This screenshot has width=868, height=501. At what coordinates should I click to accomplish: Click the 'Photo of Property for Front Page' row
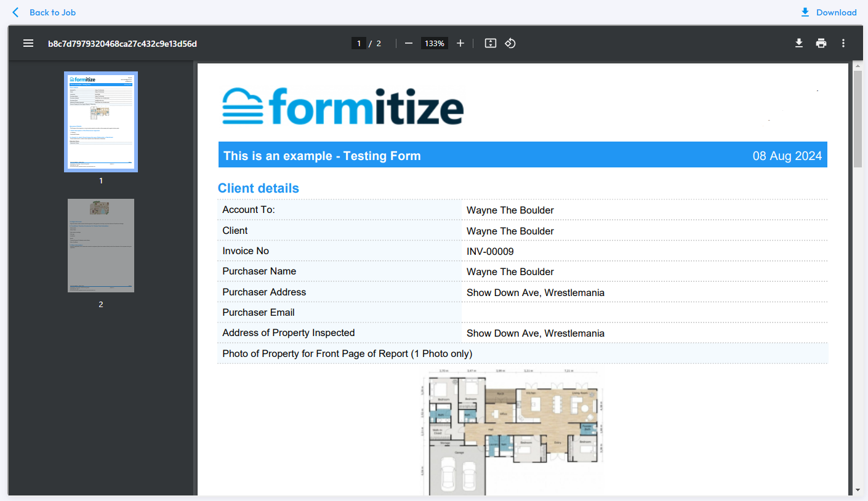pos(523,353)
